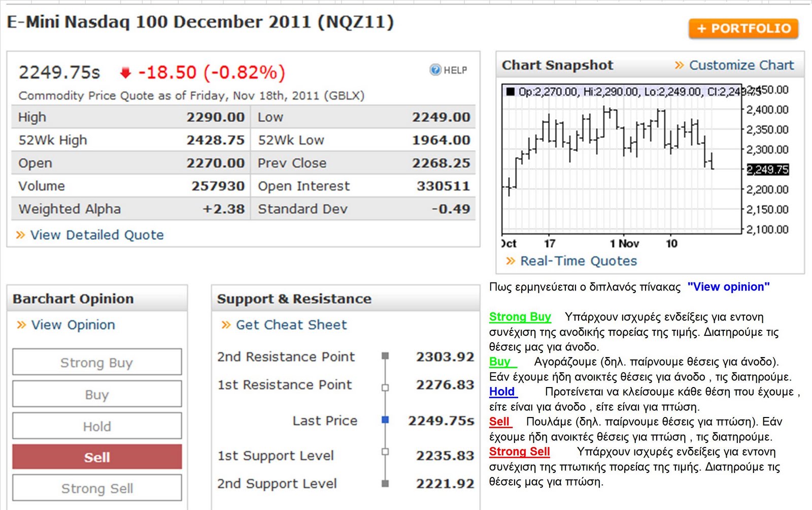Click the 1st Resistance Point value 2276.83
Screen dimensions: 812x510
445,385
